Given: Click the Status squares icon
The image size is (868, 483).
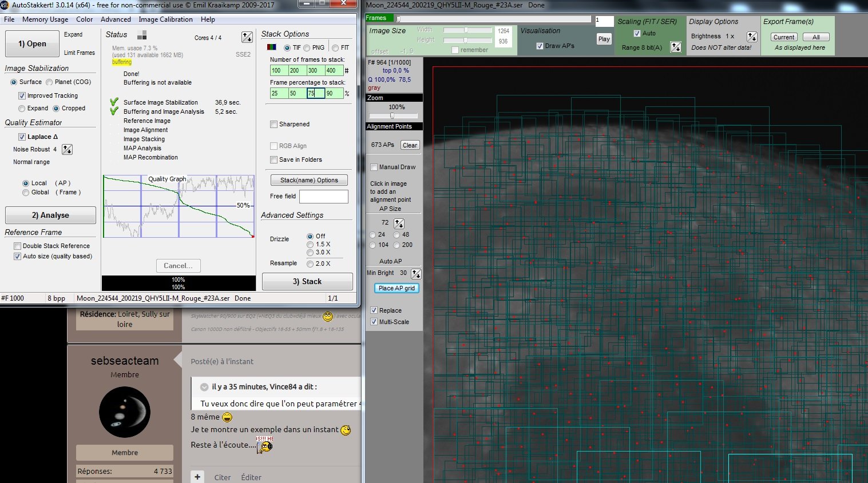Looking at the screenshot, I should pos(142,35).
